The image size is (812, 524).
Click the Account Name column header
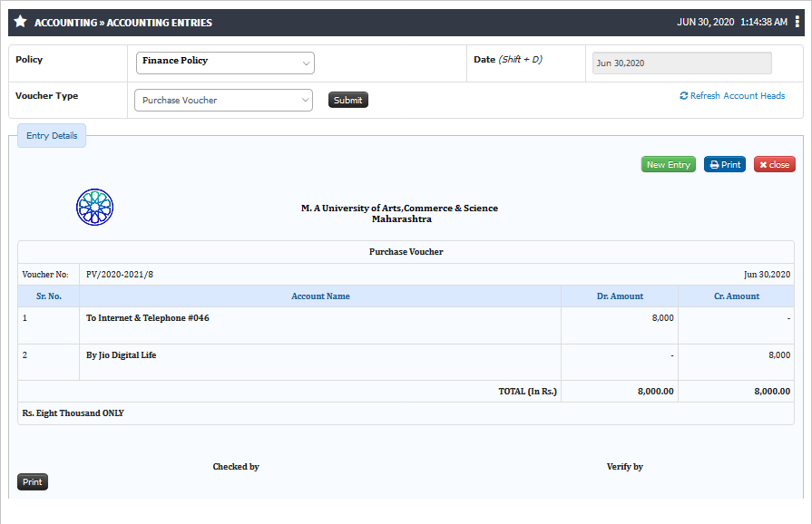click(x=320, y=296)
